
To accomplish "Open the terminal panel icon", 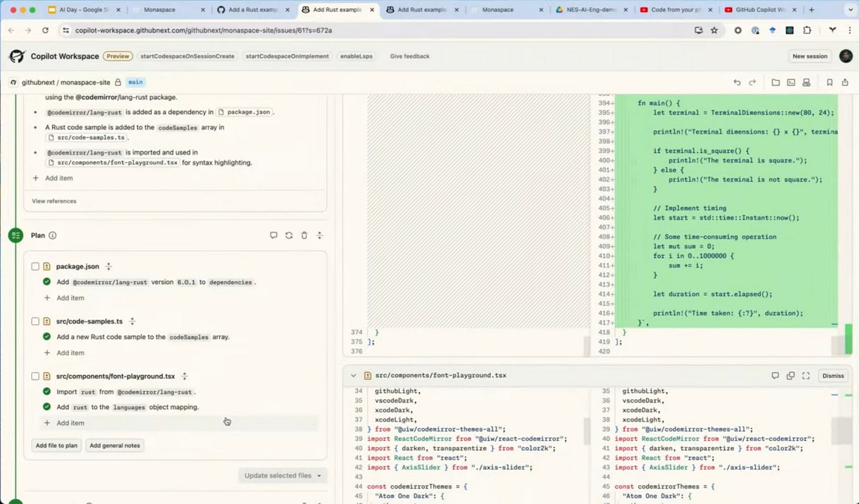I will tap(791, 83).
